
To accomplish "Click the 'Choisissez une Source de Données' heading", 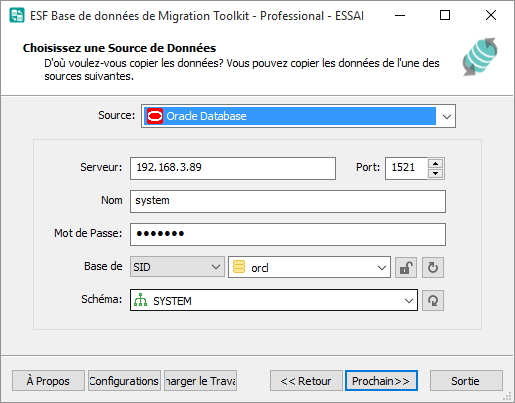I will [119, 48].
